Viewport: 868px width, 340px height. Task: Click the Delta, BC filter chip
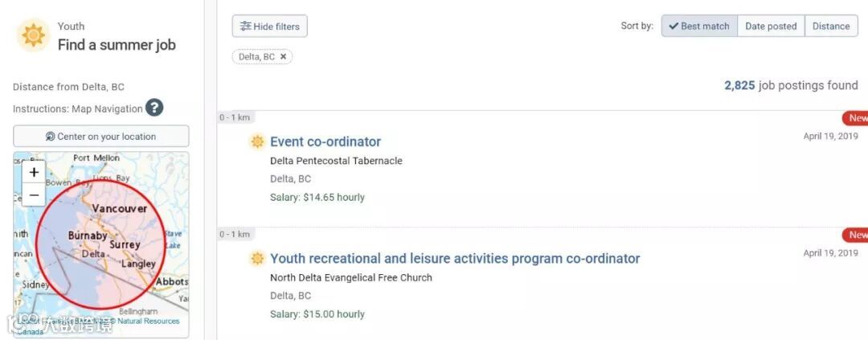(x=256, y=57)
